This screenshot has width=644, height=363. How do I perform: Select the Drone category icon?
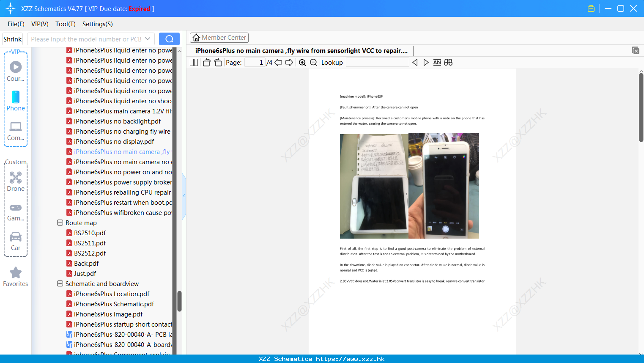click(16, 177)
